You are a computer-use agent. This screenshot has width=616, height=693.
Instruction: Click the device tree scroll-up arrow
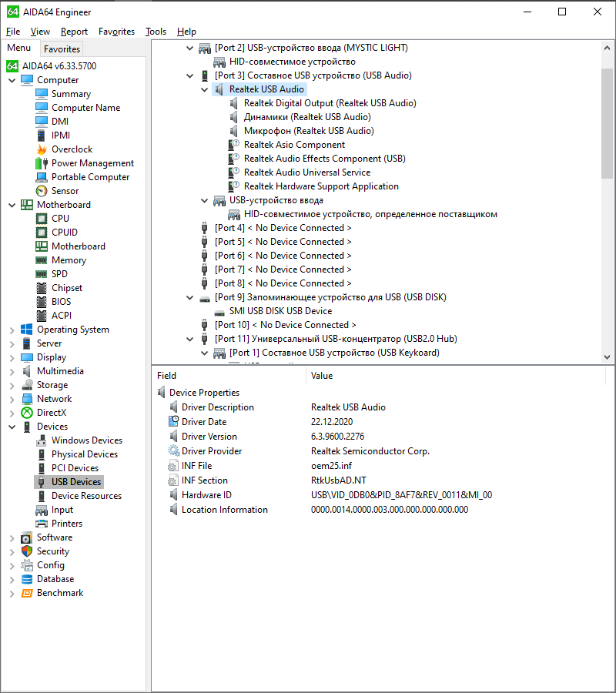(x=608, y=48)
